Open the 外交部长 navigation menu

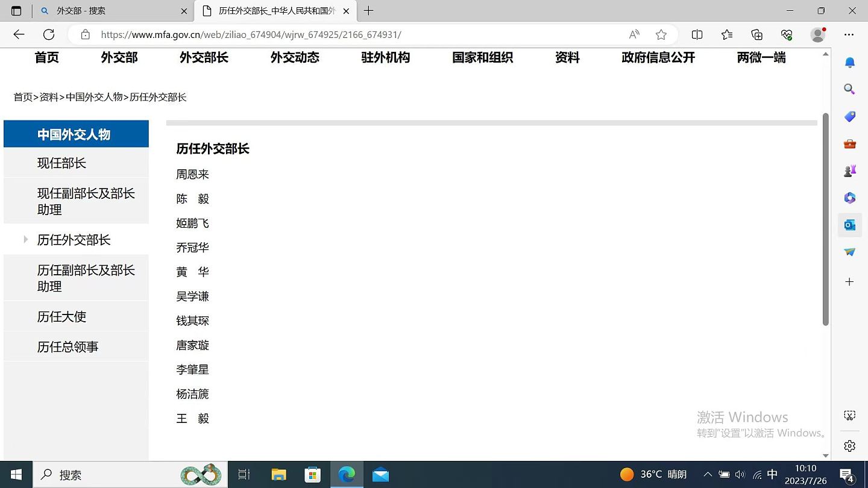coord(204,58)
